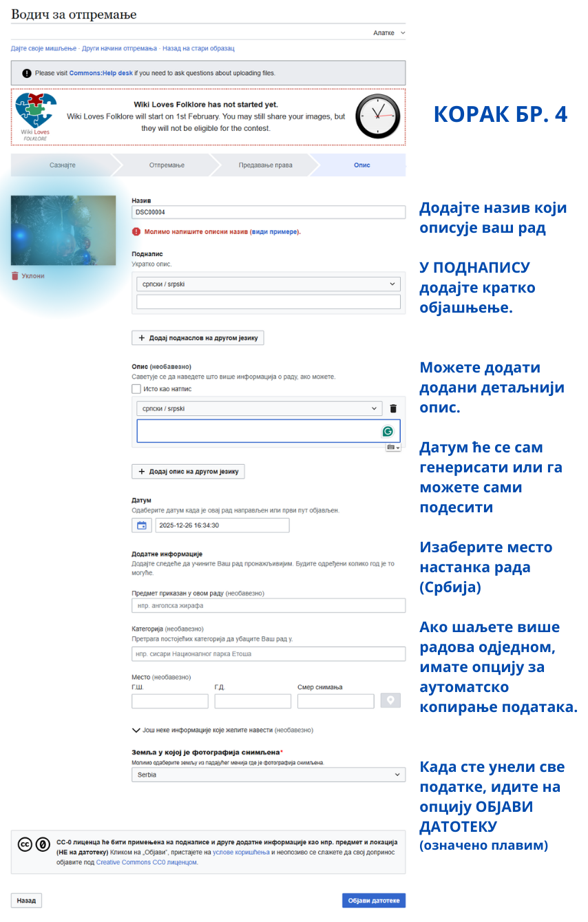Click the clock image in banner
The width and height of the screenshot is (588, 922).
coord(377,116)
